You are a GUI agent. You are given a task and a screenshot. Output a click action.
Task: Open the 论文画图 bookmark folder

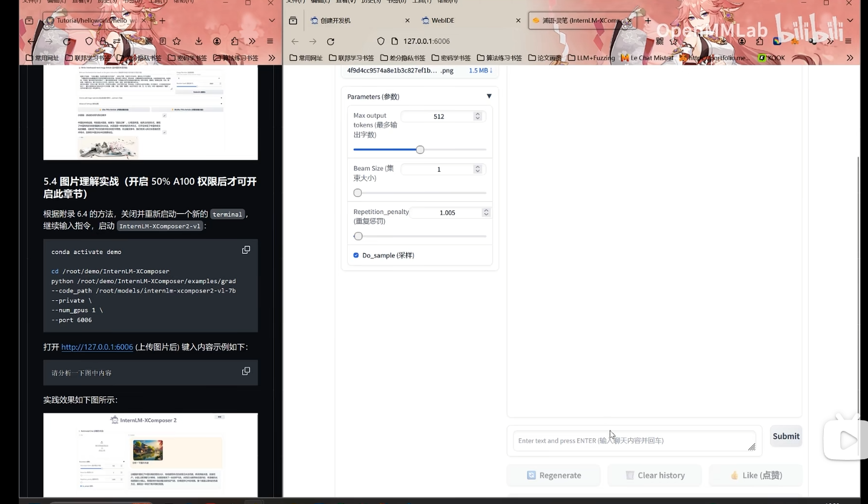545,58
